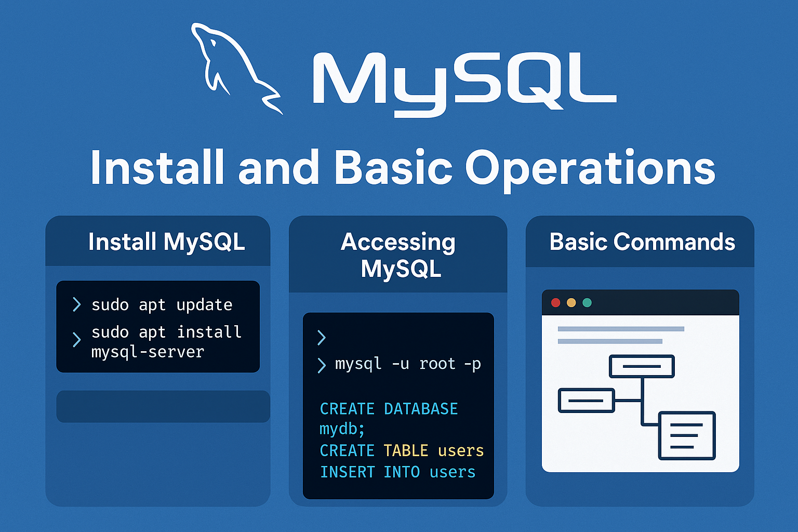
Task: Click the empty dark bar under the install terminal
Action: pyautogui.click(x=163, y=406)
